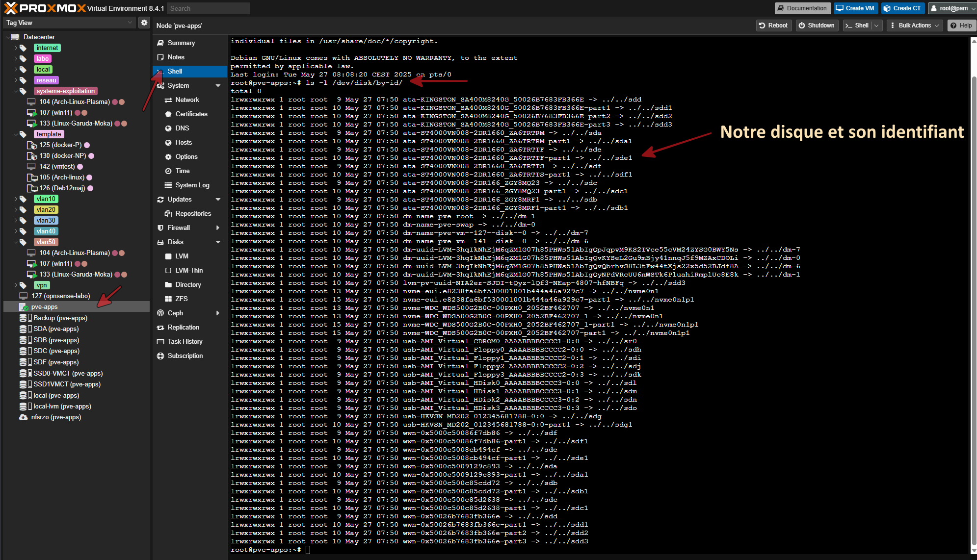Click the Datacenter server icon

click(15, 37)
